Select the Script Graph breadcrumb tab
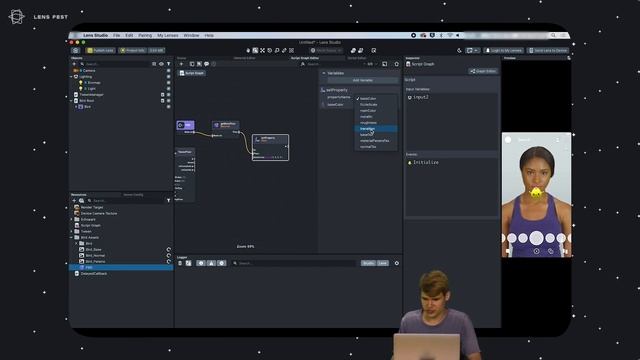 (x=192, y=73)
